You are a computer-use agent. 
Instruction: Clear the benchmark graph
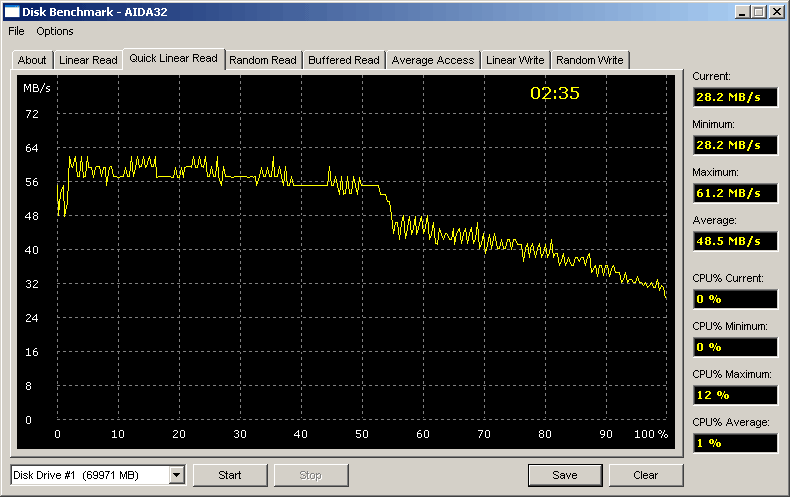tap(645, 475)
